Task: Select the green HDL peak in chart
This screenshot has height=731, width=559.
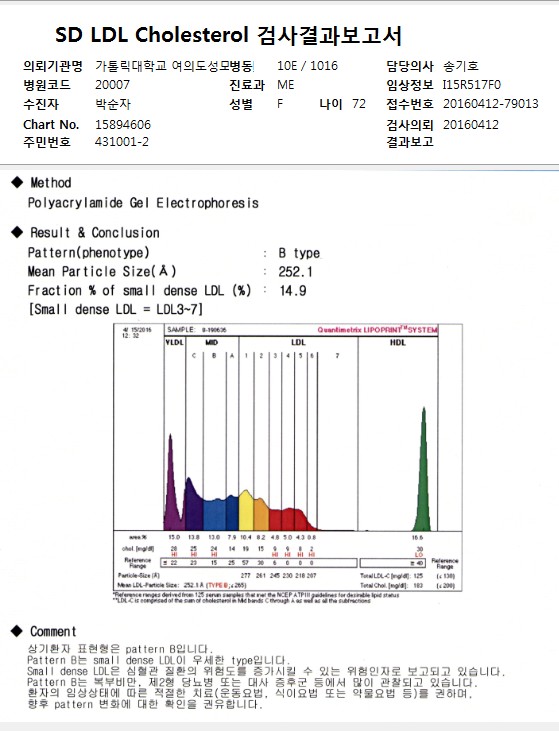Action: coord(423,471)
